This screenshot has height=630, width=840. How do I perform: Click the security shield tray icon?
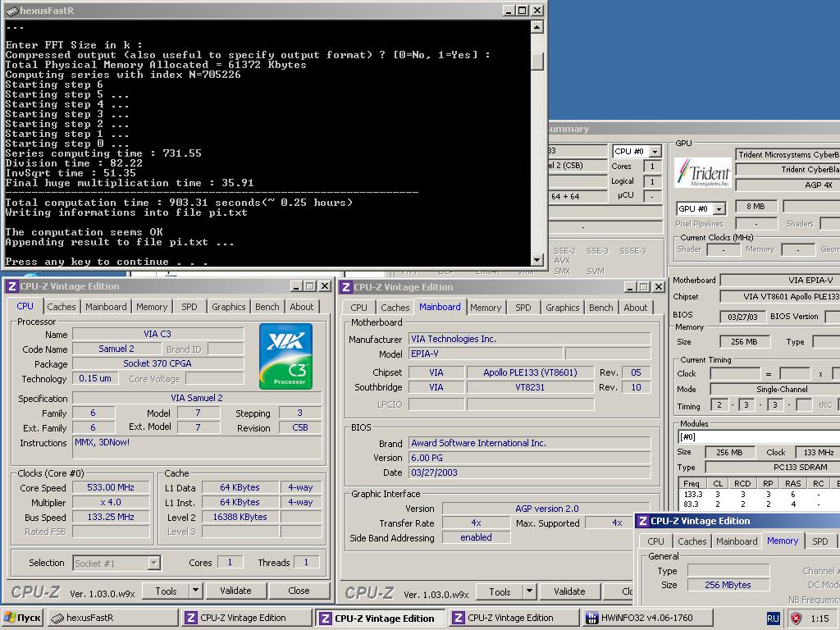pyautogui.click(x=796, y=619)
